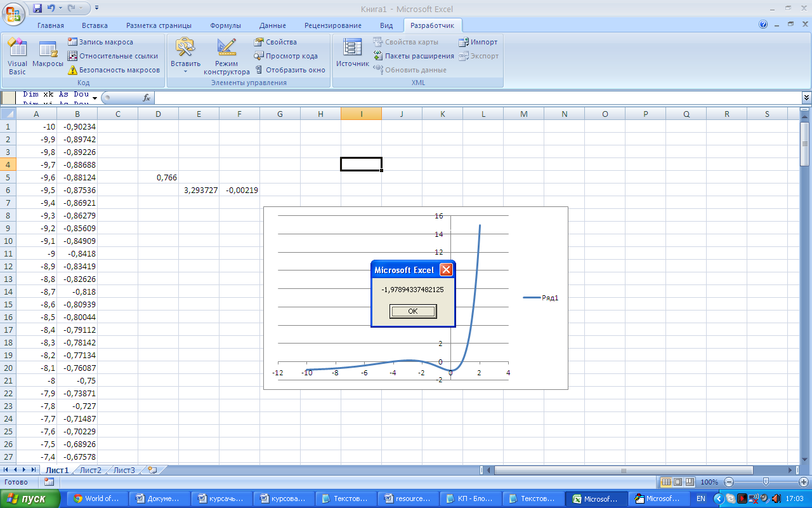The image size is (812, 508).
Task: Click the formula bar input
Action: [x=478, y=98]
